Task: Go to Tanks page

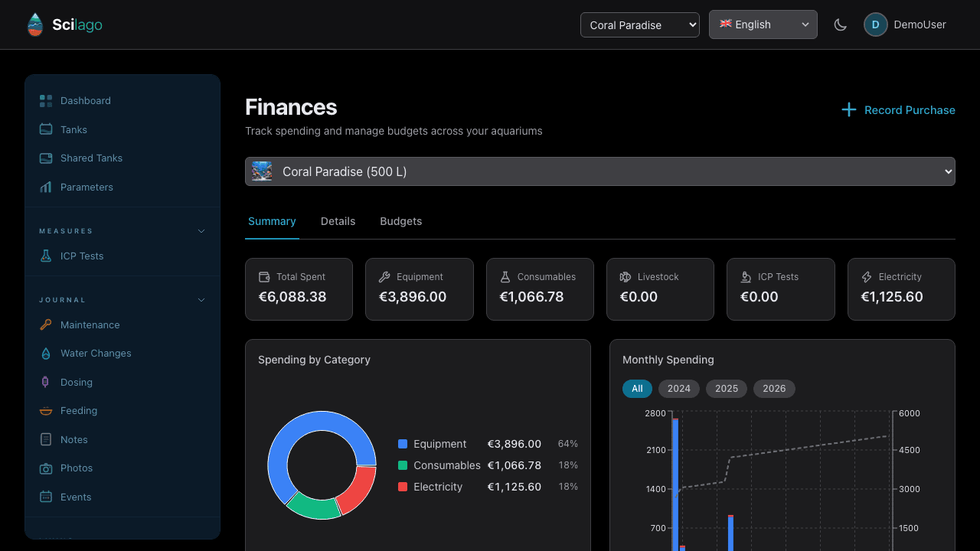Action: [73, 129]
